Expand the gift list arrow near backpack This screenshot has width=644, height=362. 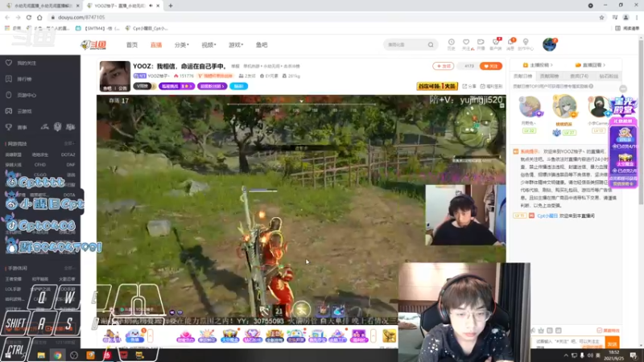[374, 335]
